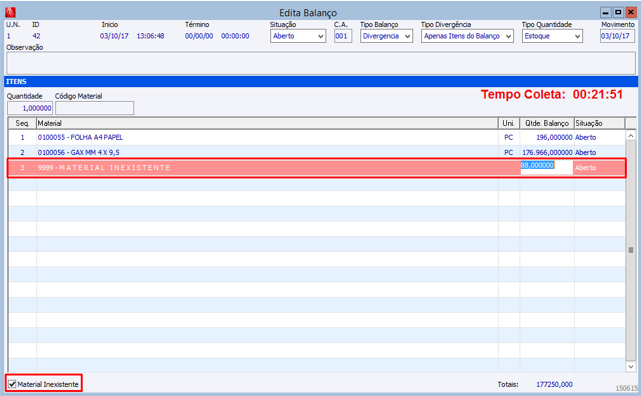Image resolution: width=641 pixels, height=396 pixels.
Task: Select row 9999 - MATERIAL INEXISTENTE
Action: (317, 168)
